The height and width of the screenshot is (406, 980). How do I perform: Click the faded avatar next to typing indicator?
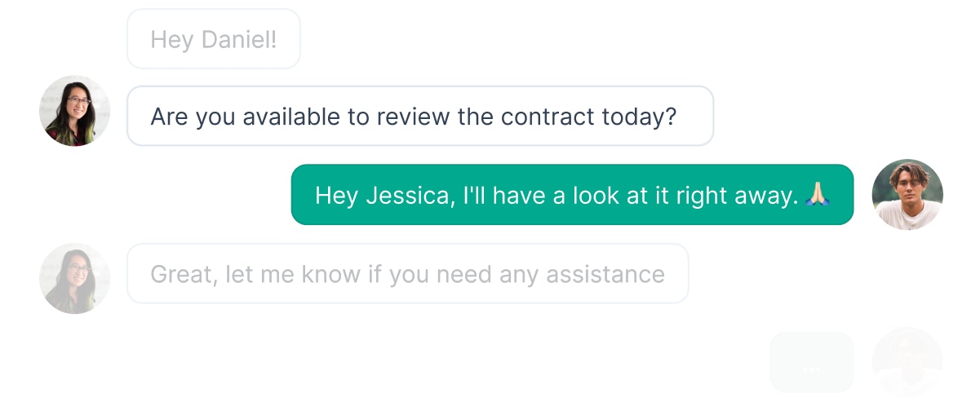pyautogui.click(x=907, y=362)
